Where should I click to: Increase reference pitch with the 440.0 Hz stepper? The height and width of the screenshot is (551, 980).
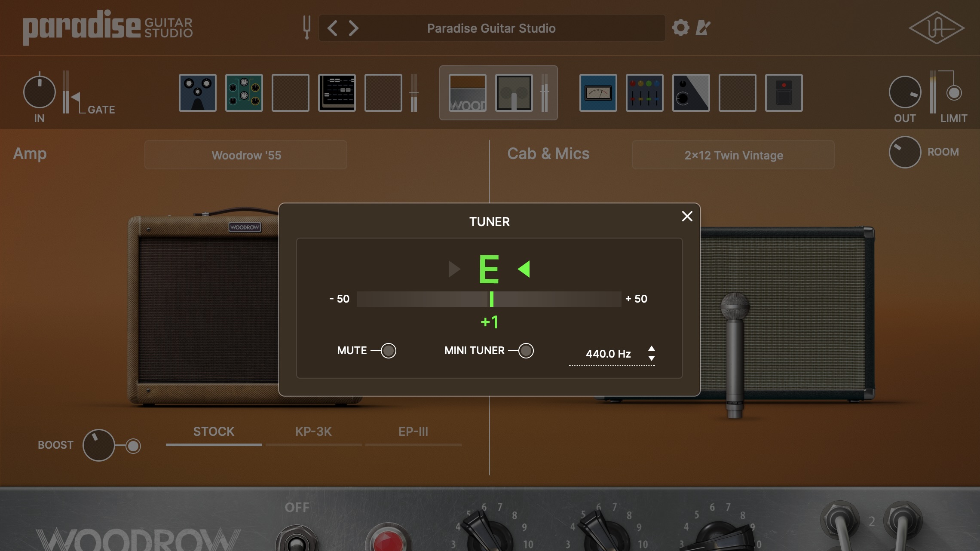pyautogui.click(x=652, y=349)
